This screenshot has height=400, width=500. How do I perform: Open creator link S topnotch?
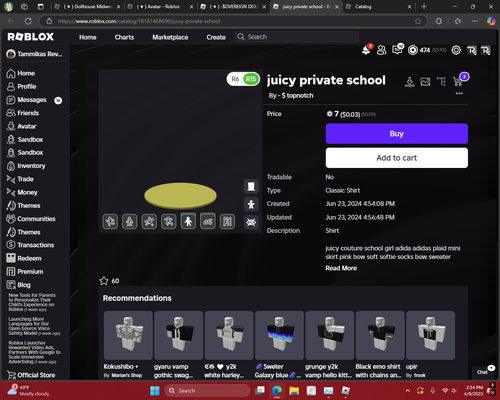coord(297,96)
